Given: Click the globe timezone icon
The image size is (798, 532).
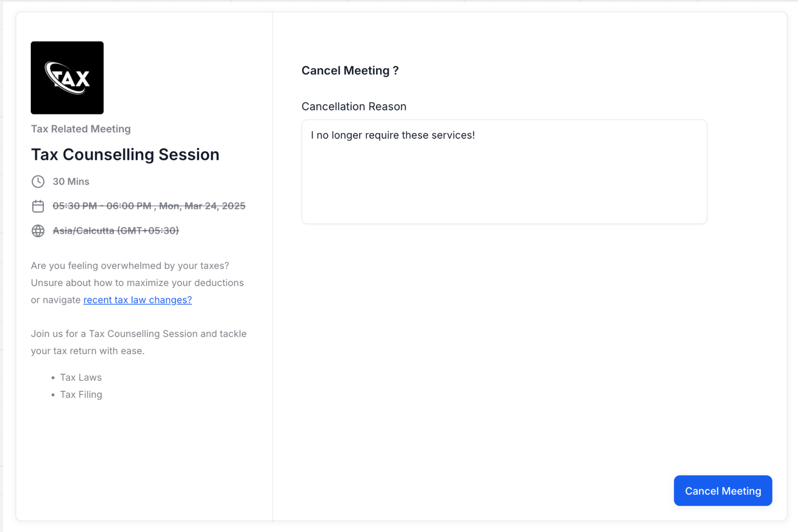Looking at the screenshot, I should click(38, 231).
